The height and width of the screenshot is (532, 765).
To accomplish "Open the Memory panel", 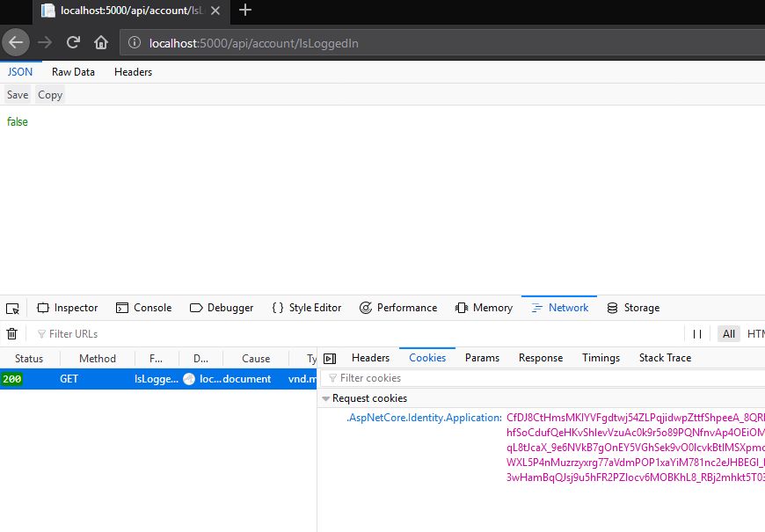I will [x=484, y=308].
